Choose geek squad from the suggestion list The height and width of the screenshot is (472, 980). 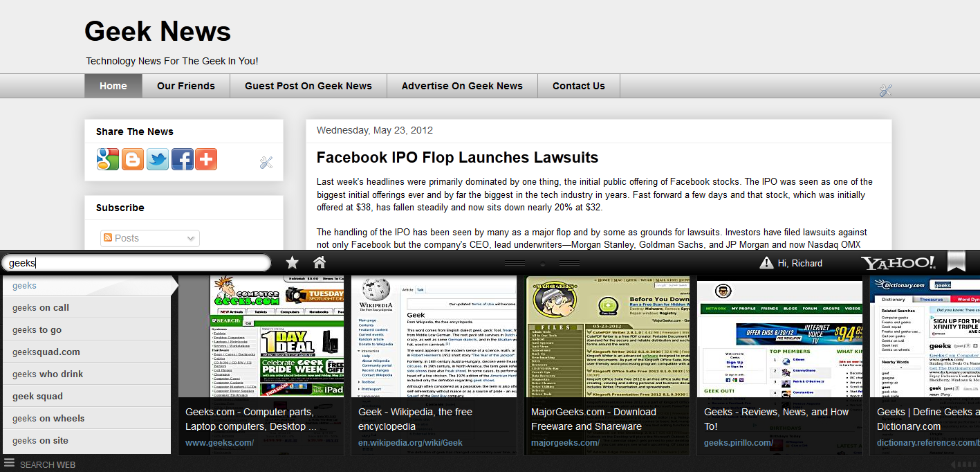click(x=38, y=396)
